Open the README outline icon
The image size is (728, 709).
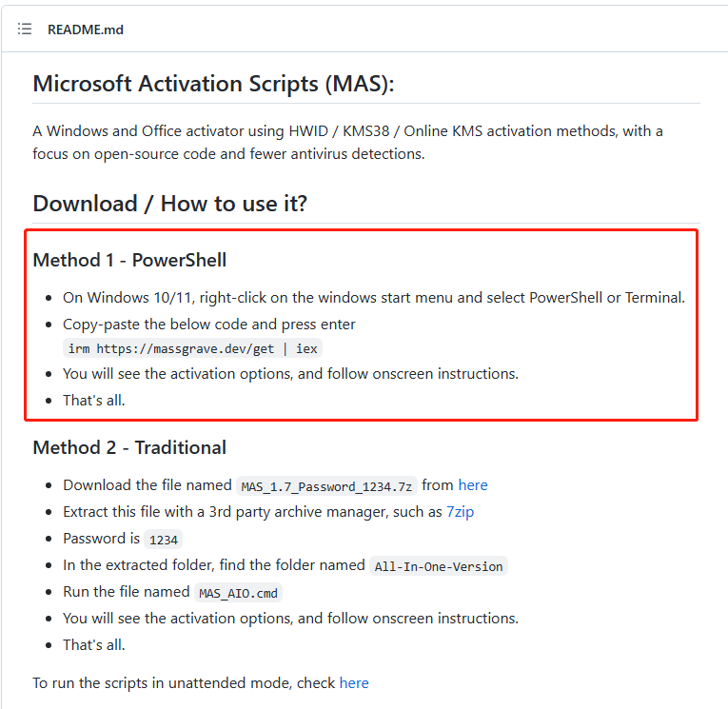pos(25,30)
